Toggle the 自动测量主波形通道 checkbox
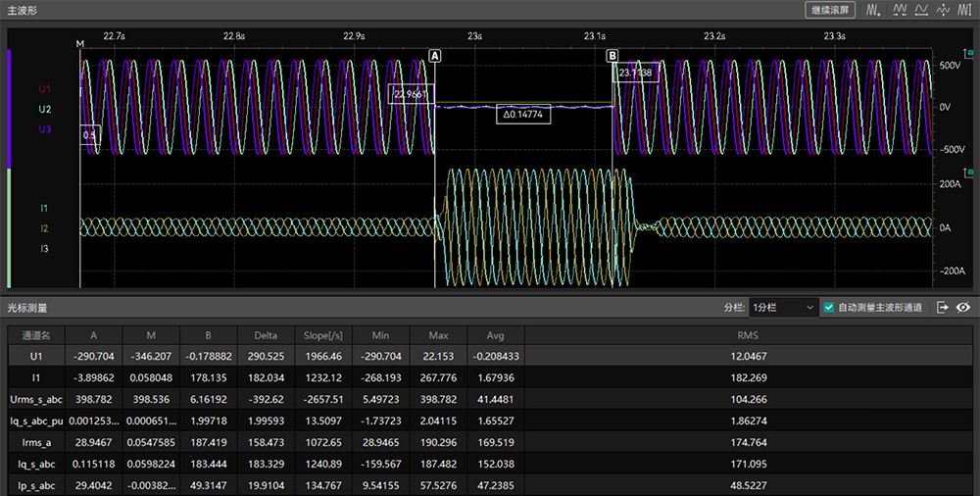The image size is (980, 496). coord(829,308)
